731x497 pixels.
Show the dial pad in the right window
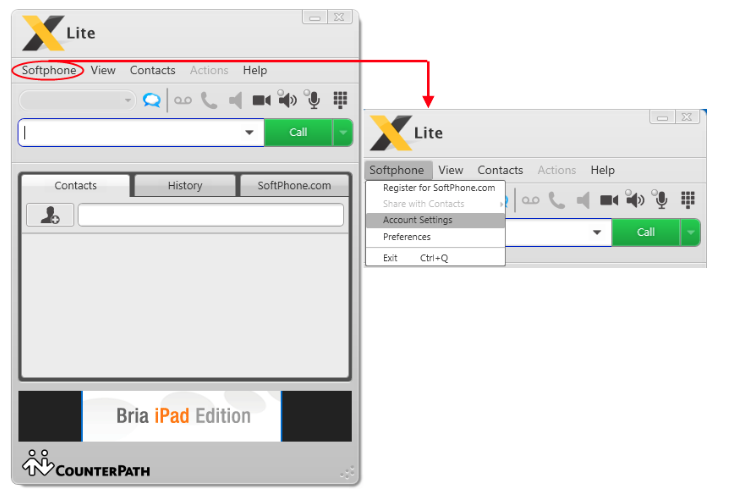688,200
